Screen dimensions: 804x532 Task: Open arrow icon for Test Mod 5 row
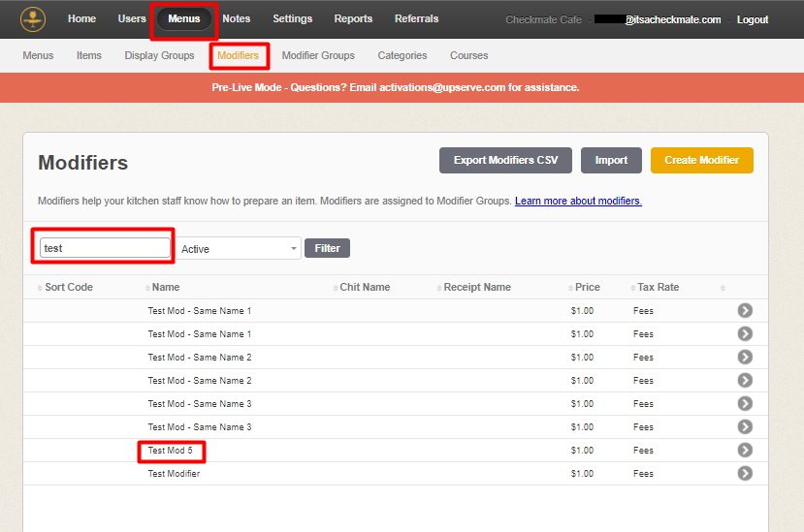click(x=745, y=451)
